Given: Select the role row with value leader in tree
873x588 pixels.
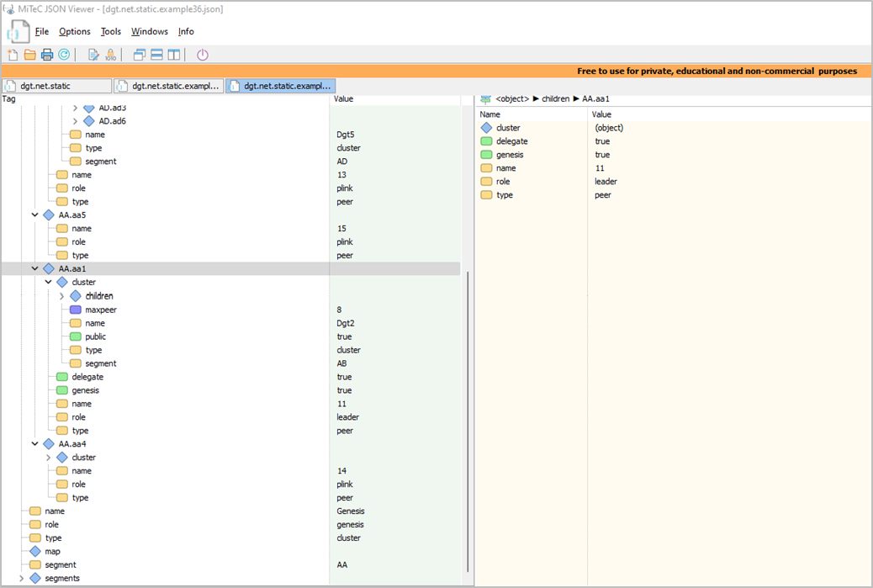Looking at the screenshot, I should [x=230, y=417].
